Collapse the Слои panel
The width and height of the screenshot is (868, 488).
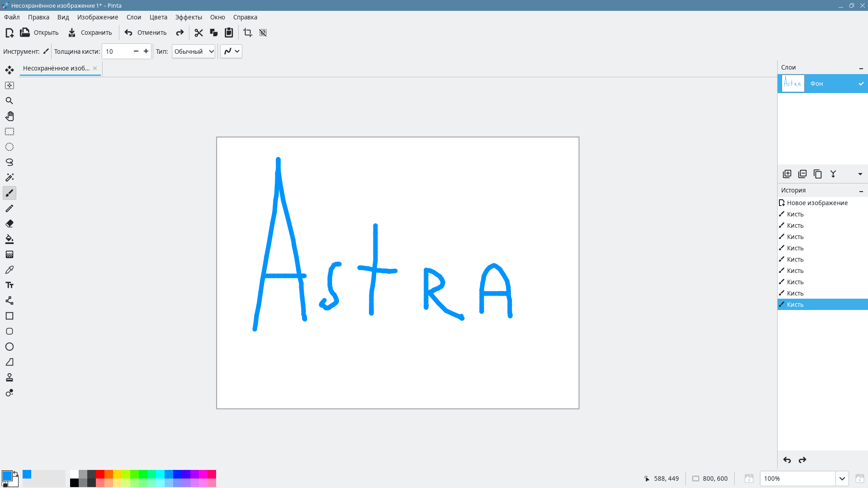point(861,68)
